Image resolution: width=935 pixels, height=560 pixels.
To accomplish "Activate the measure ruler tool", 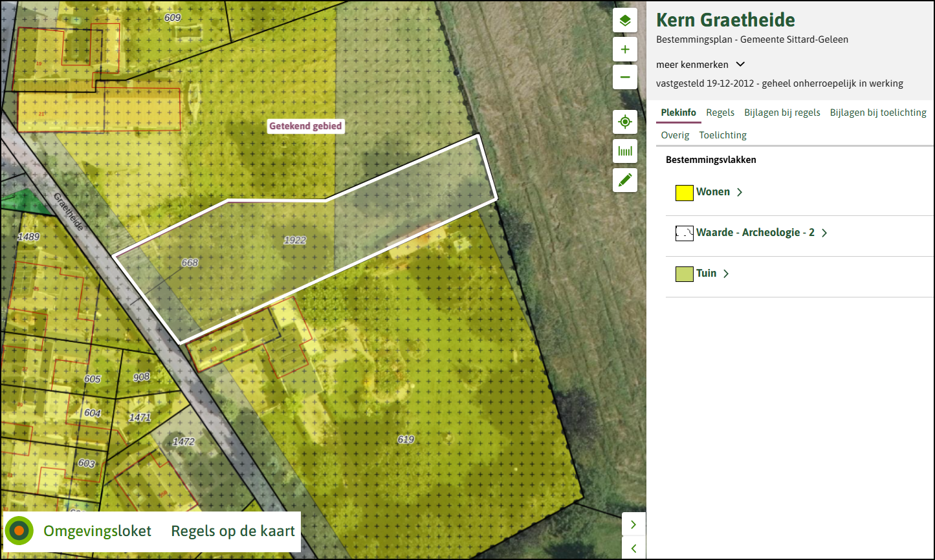I will pyautogui.click(x=625, y=151).
